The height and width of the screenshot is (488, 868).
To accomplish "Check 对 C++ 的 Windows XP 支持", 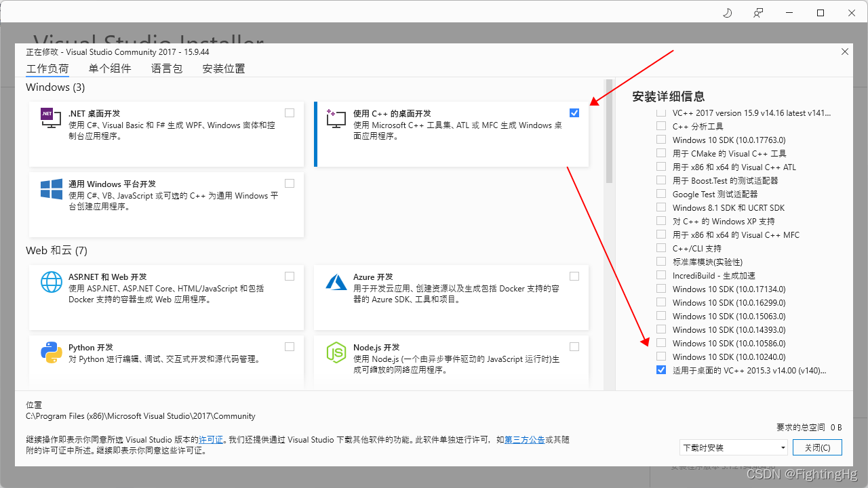I will pyautogui.click(x=661, y=221).
